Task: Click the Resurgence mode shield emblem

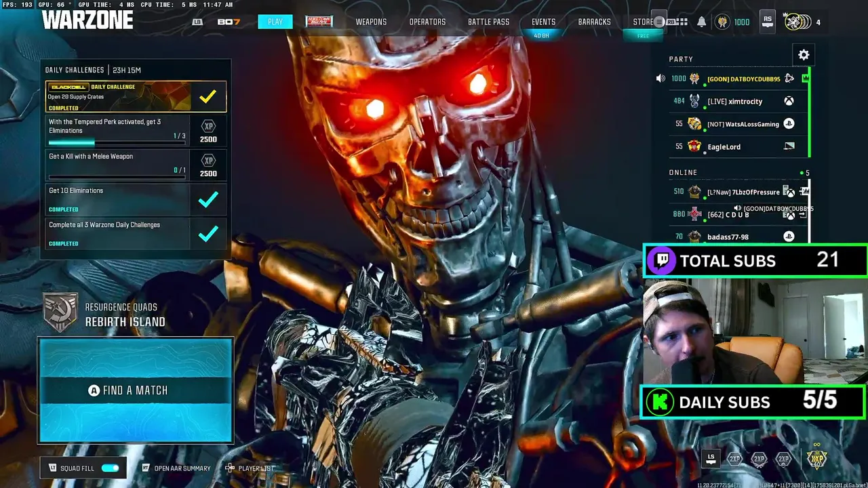Action: click(x=60, y=312)
